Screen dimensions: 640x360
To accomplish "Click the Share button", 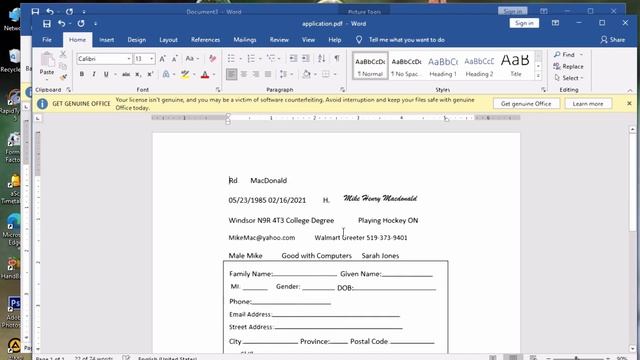I will [x=613, y=40].
